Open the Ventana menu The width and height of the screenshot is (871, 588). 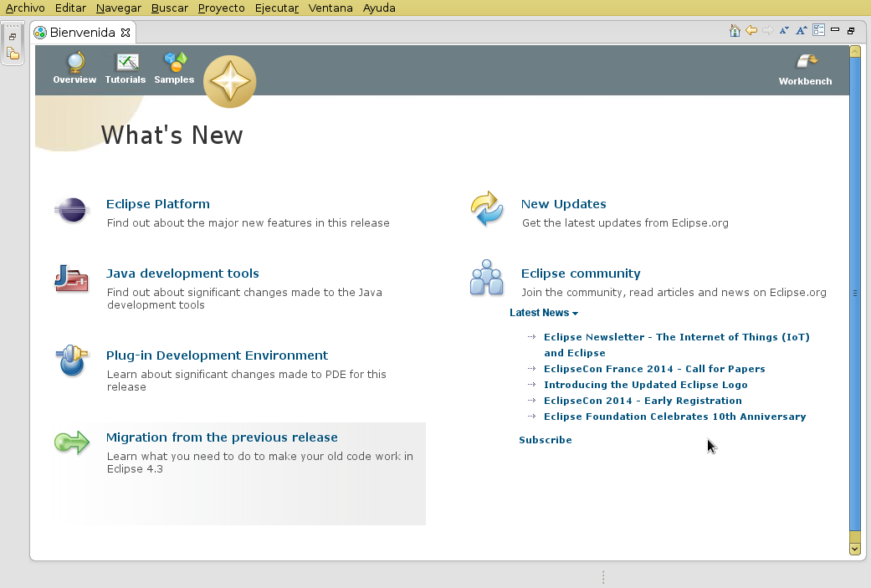(x=330, y=8)
